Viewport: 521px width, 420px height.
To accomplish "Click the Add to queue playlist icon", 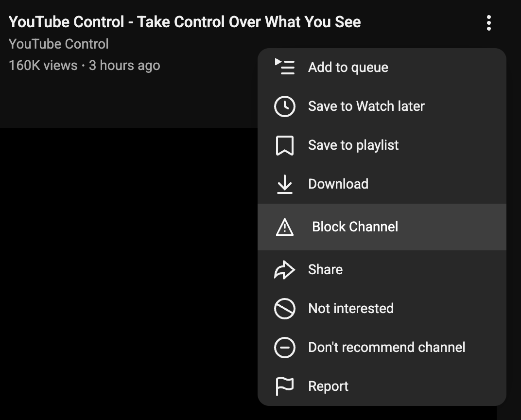I will (284, 68).
